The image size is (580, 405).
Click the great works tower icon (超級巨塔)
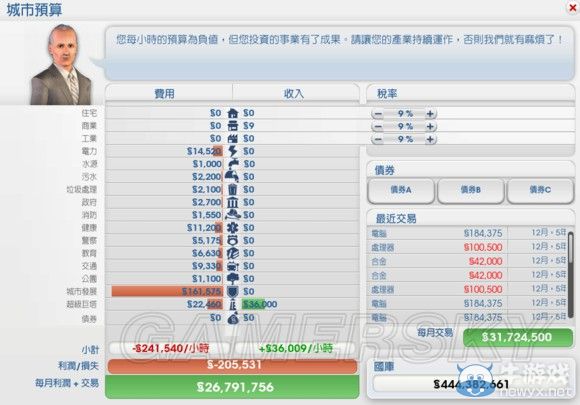[x=232, y=304]
